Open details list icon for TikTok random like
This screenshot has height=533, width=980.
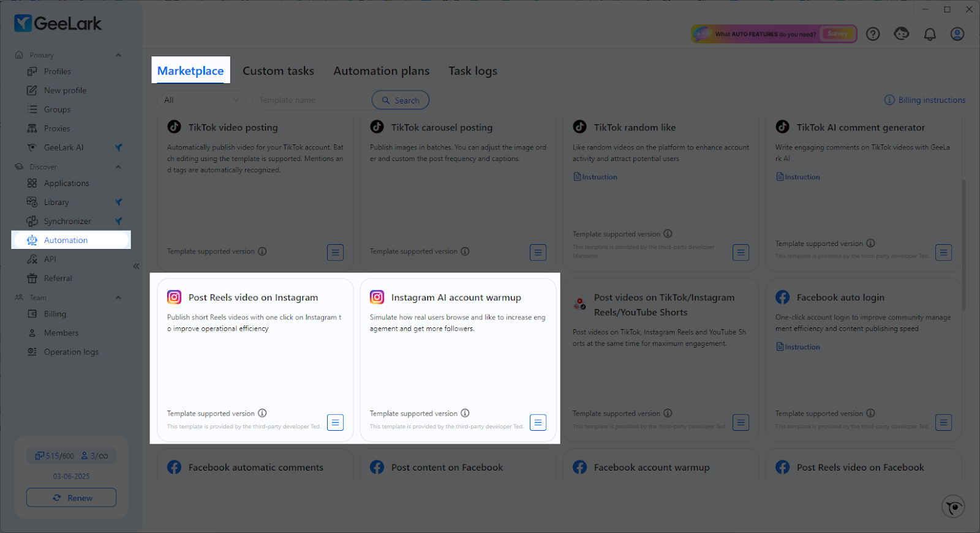click(741, 252)
